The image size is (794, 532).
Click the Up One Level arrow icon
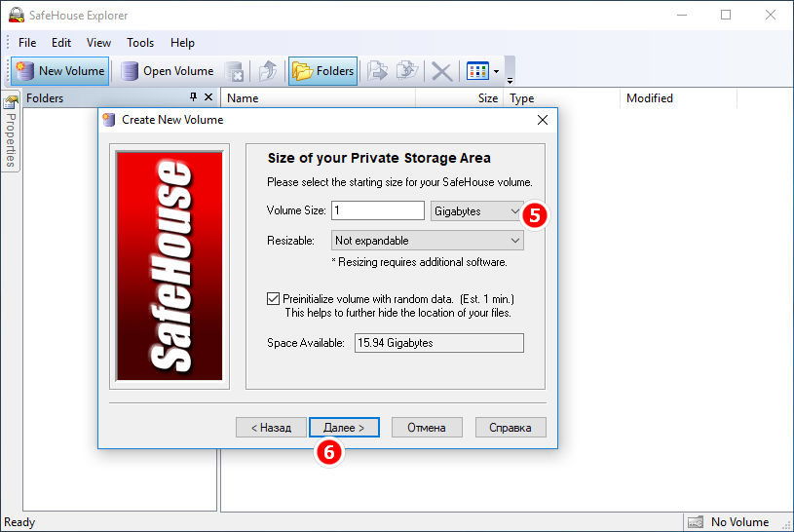click(x=268, y=71)
